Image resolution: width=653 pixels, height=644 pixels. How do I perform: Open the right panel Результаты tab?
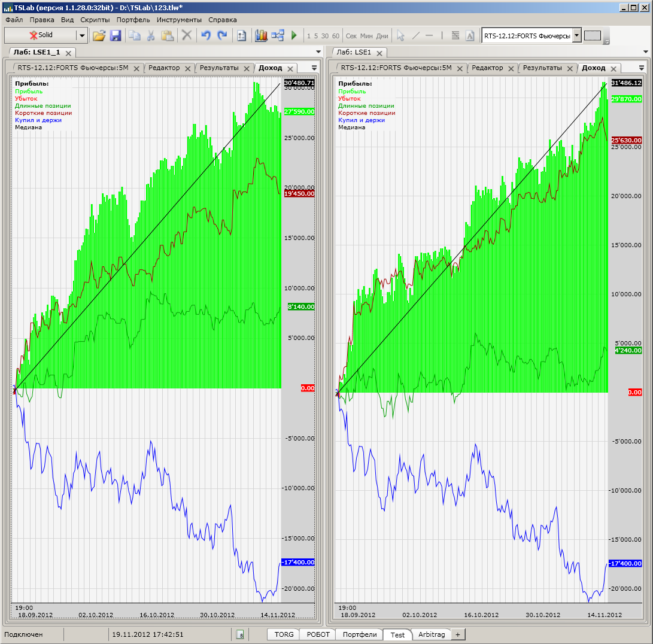click(542, 68)
